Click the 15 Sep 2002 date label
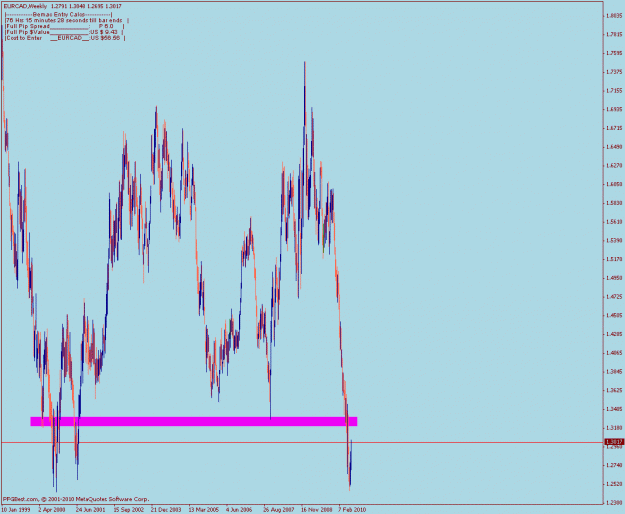Screen dimensions: 625x514 click(128, 510)
